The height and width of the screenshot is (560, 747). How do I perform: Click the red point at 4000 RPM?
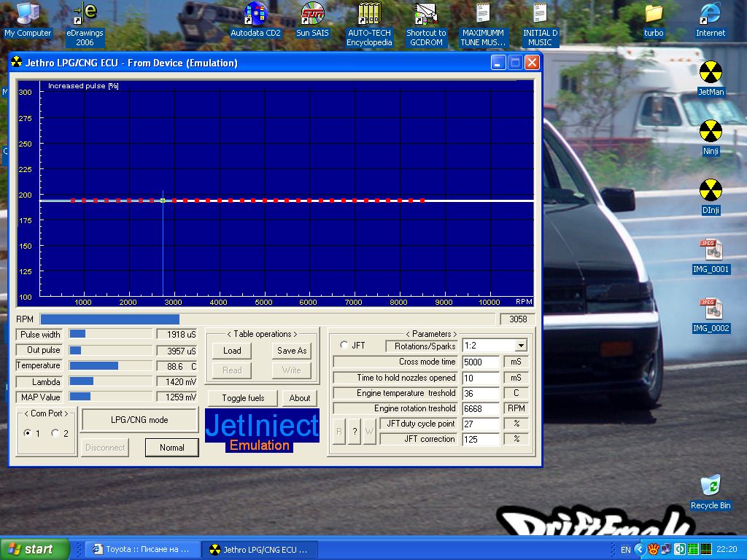coord(219,200)
